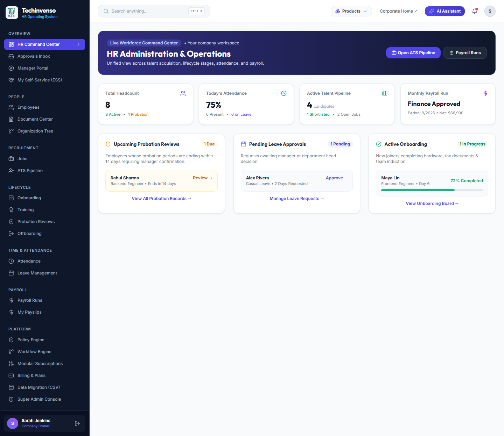Launch AI Assistant
Image resolution: width=504 pixels, height=436 pixels.
445,11
